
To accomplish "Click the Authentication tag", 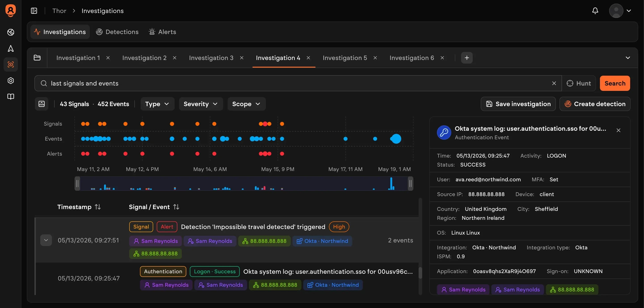I will 163,272.
